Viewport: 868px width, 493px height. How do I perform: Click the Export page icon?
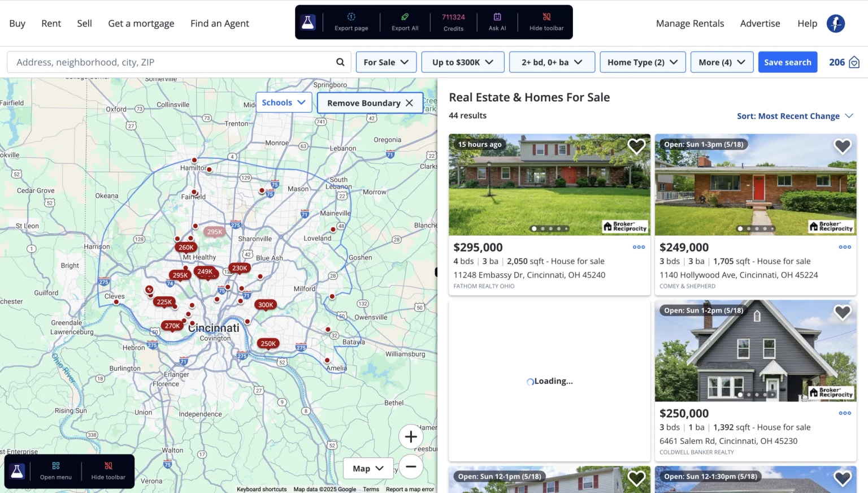[x=351, y=17]
